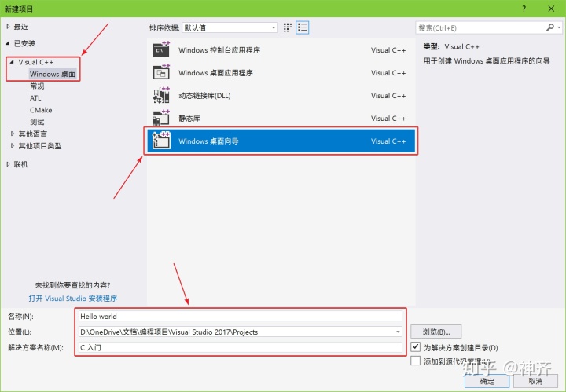Enable 添加到源代码管理 checkbox
The width and height of the screenshot is (566, 392).
[x=416, y=361]
